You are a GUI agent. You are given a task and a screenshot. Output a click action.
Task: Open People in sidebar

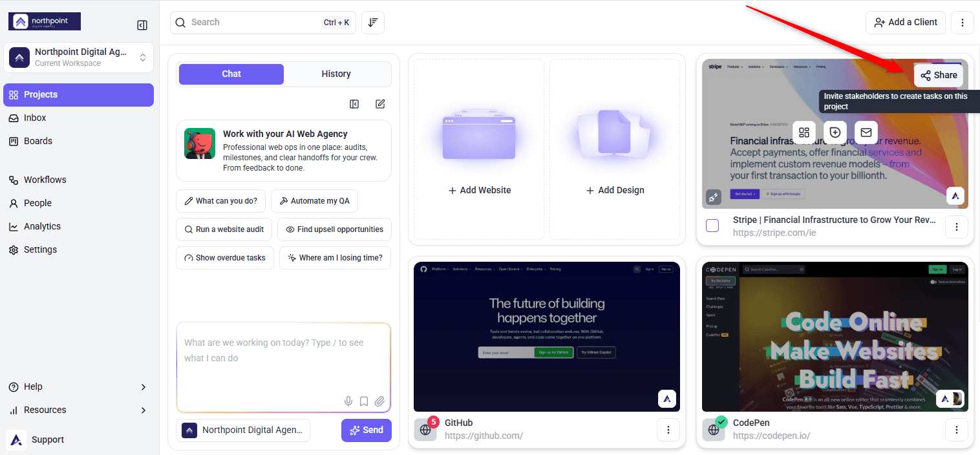coord(78,203)
